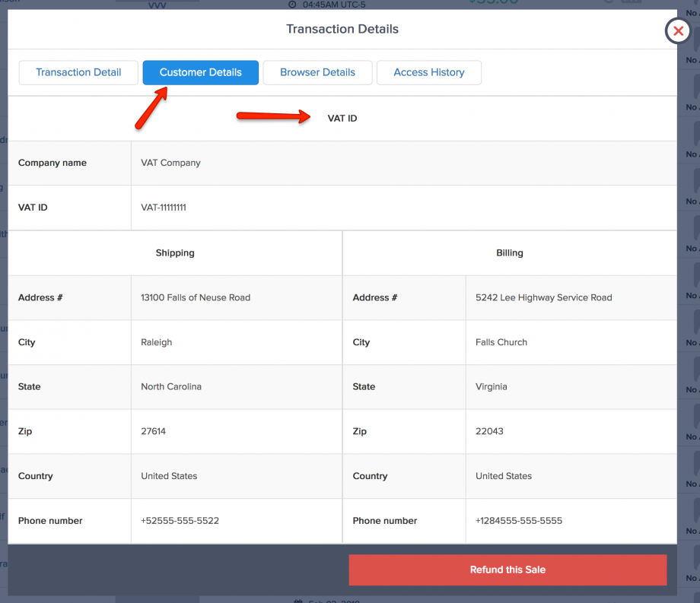Select shipping phone number +52555-555-5522
The image size is (700, 603).
tap(180, 521)
